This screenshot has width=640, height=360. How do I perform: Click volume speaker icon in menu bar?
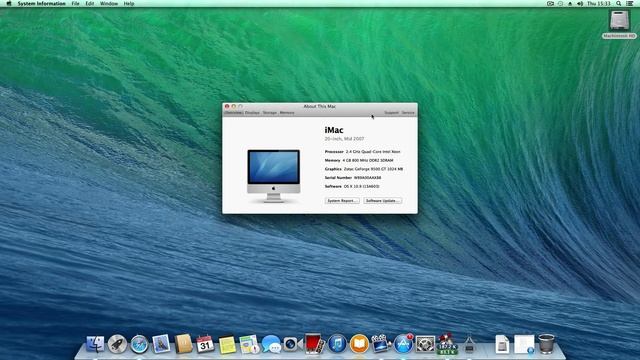click(580, 3)
